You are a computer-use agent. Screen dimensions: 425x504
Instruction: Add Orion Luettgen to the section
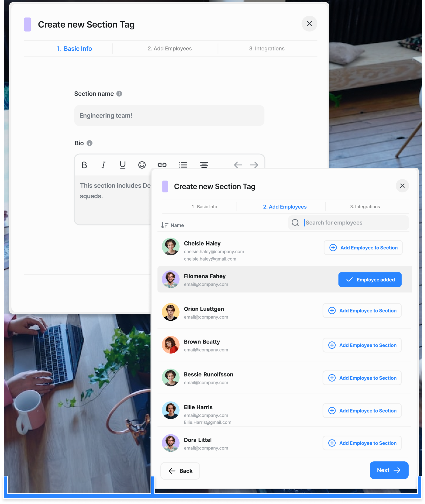point(362,311)
